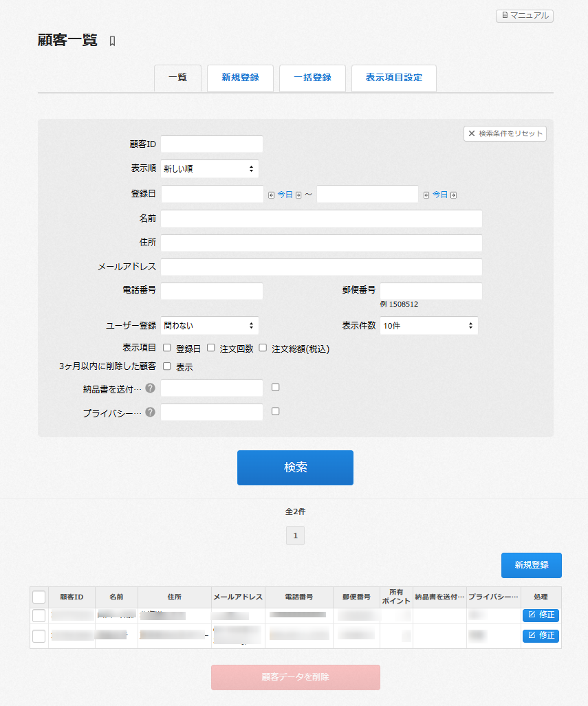Viewport: 588px width, 706px height.
Task: Click help icon next to プライバシー field
Action: point(150,412)
